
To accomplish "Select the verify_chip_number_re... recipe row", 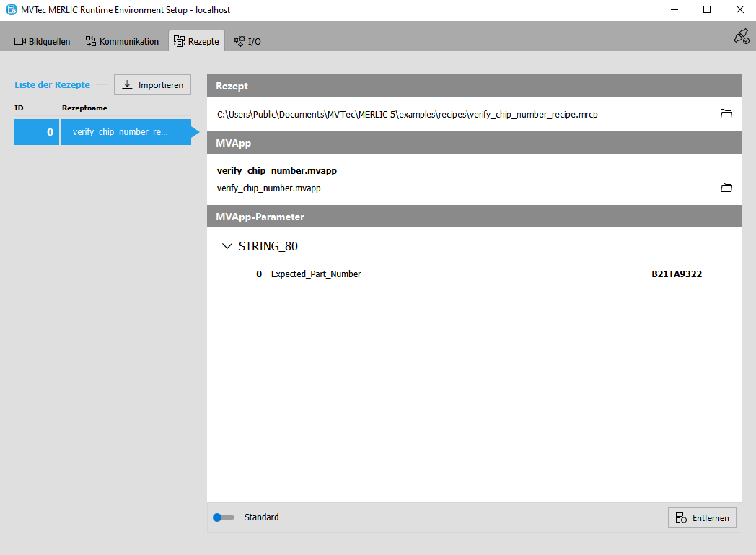I will pyautogui.click(x=126, y=132).
